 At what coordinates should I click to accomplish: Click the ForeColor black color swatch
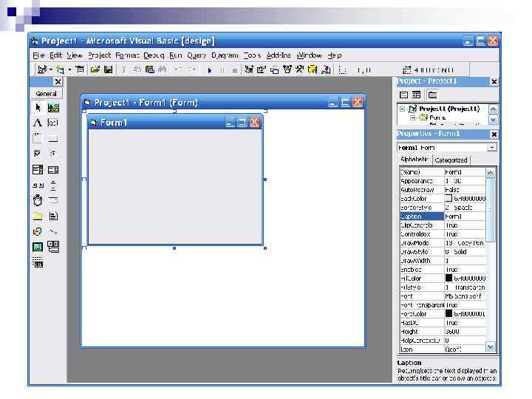click(x=449, y=313)
